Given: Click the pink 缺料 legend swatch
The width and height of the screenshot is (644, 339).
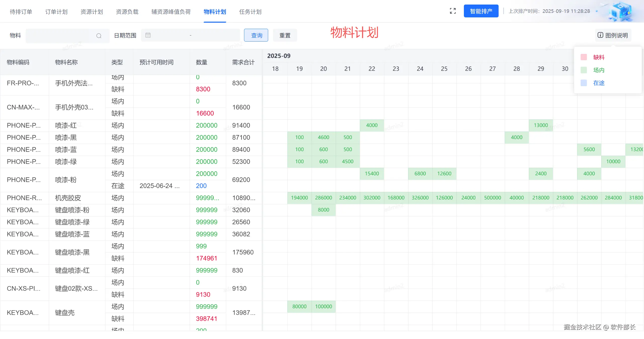Looking at the screenshot, I should [x=584, y=57].
